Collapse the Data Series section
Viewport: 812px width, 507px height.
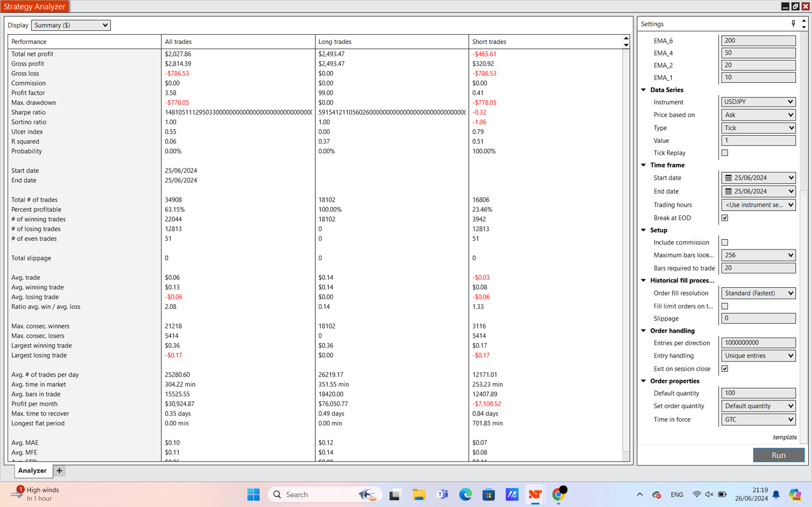[644, 90]
